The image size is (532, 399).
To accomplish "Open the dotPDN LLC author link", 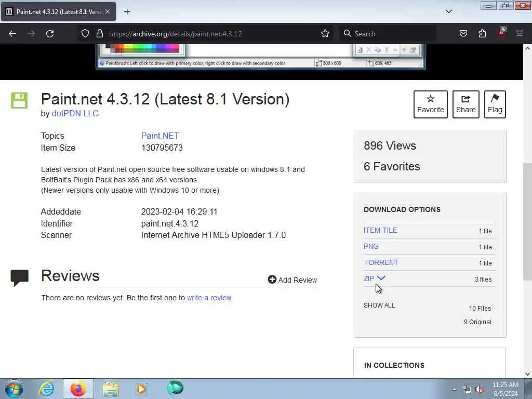I will (75, 113).
